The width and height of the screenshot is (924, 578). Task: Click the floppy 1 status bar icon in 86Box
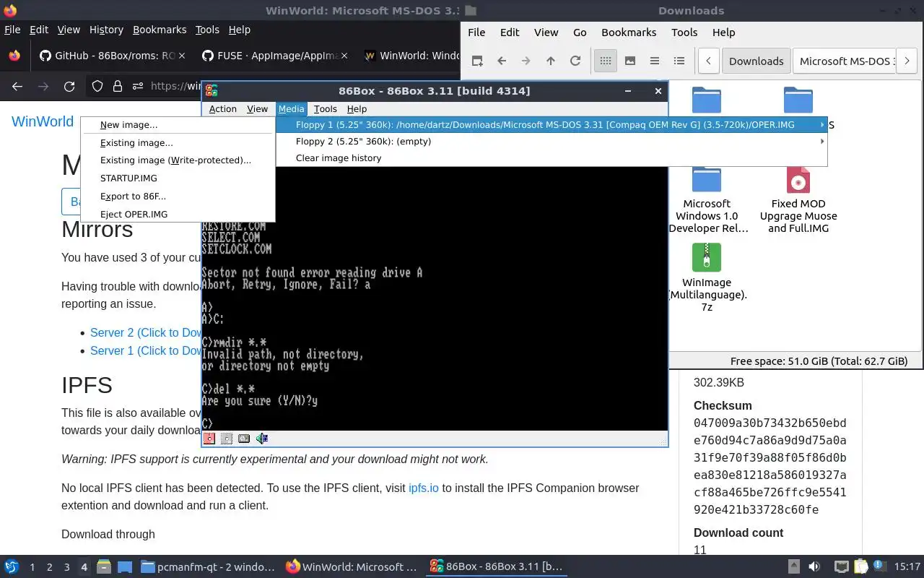click(209, 439)
